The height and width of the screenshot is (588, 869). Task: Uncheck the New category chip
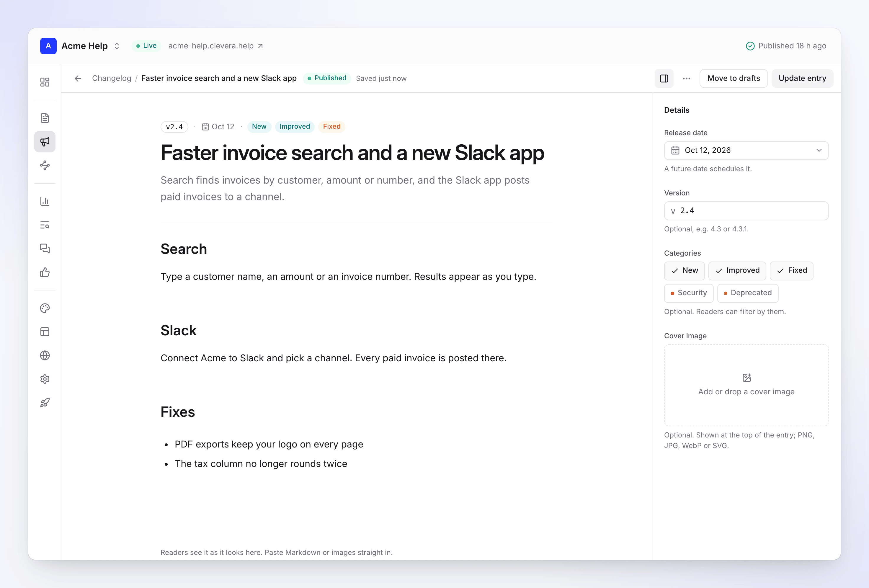[x=684, y=271]
